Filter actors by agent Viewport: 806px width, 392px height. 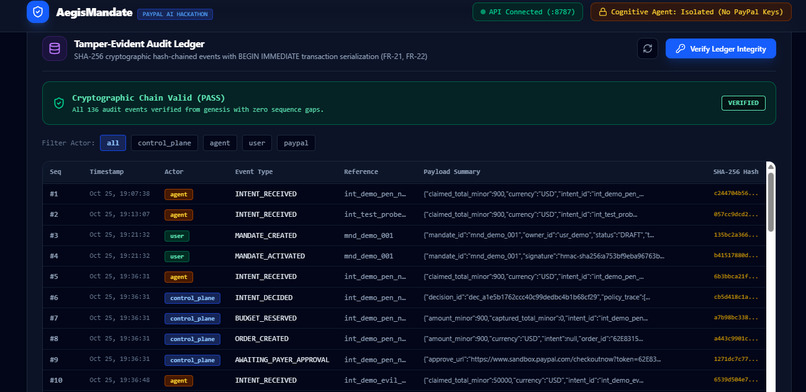coord(220,143)
